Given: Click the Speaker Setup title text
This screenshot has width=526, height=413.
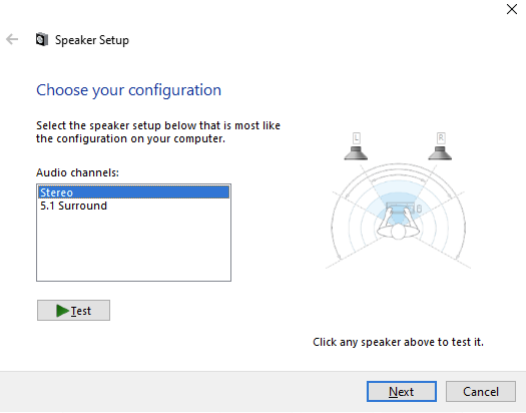Looking at the screenshot, I should pyautogui.click(x=92, y=40).
